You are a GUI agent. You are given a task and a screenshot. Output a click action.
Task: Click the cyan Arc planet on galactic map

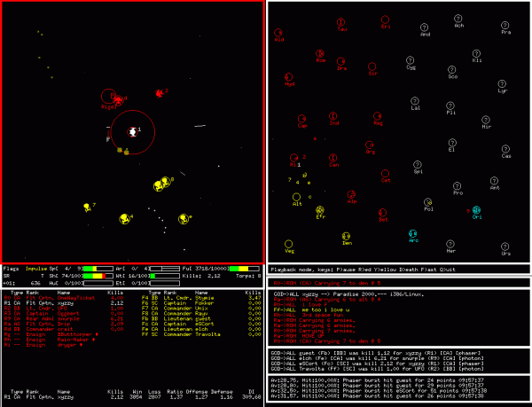click(x=413, y=234)
